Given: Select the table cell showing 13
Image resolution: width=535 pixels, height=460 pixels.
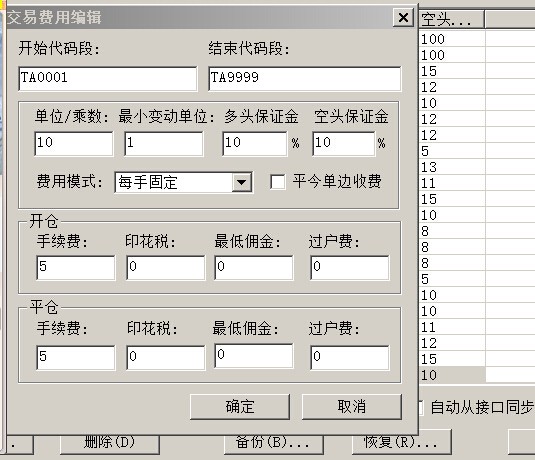Looking at the screenshot, I should point(452,167).
